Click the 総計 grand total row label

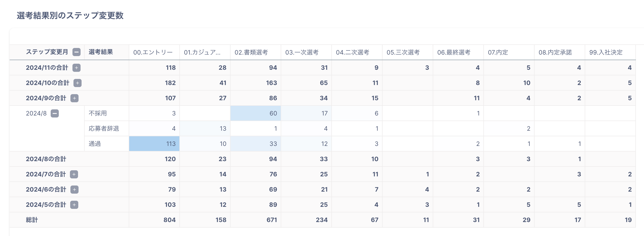coord(32,220)
